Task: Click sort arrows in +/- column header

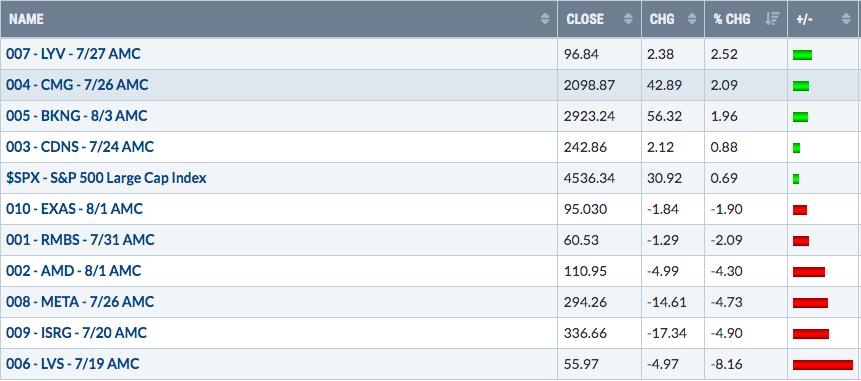Action: pos(846,19)
